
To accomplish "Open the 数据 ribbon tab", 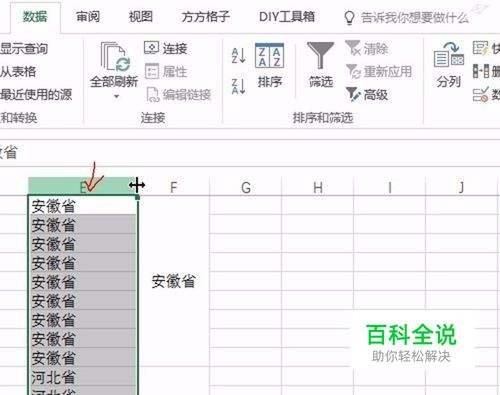I will click(35, 17).
